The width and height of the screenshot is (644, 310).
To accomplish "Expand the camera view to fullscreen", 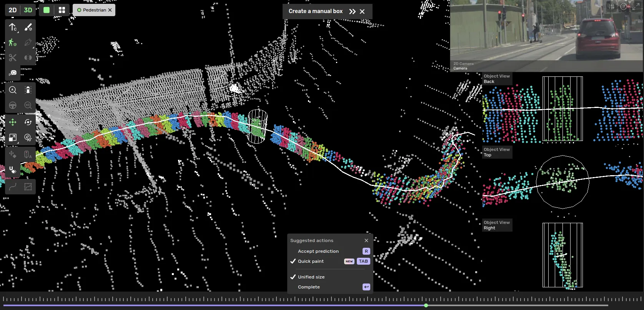I will [636, 7].
